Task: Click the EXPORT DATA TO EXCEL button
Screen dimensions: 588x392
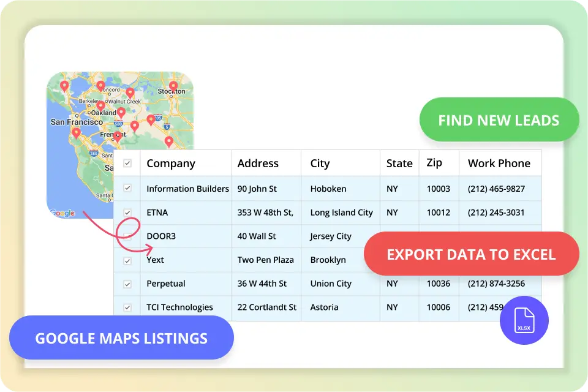Action: (x=472, y=254)
